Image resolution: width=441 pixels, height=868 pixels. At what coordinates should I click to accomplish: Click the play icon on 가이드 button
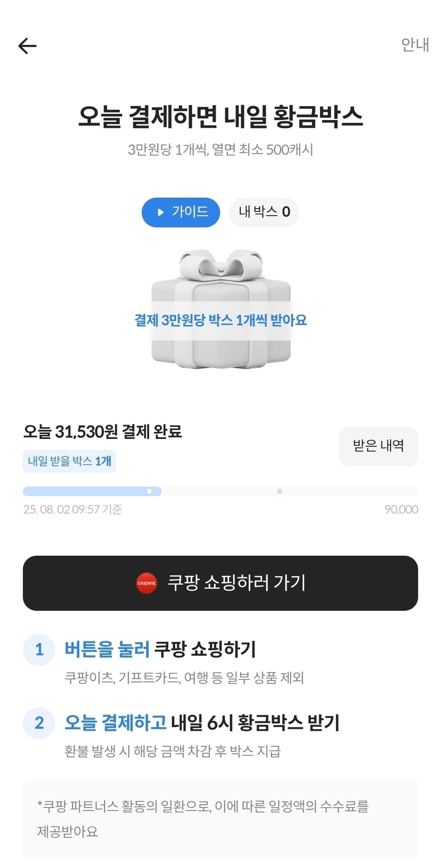pos(160,212)
